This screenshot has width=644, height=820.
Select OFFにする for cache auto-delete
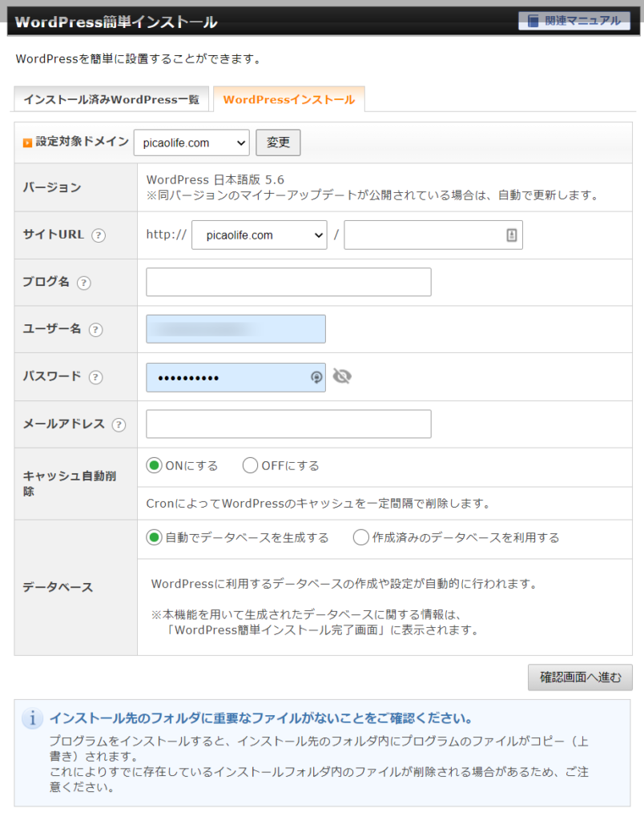pos(250,465)
